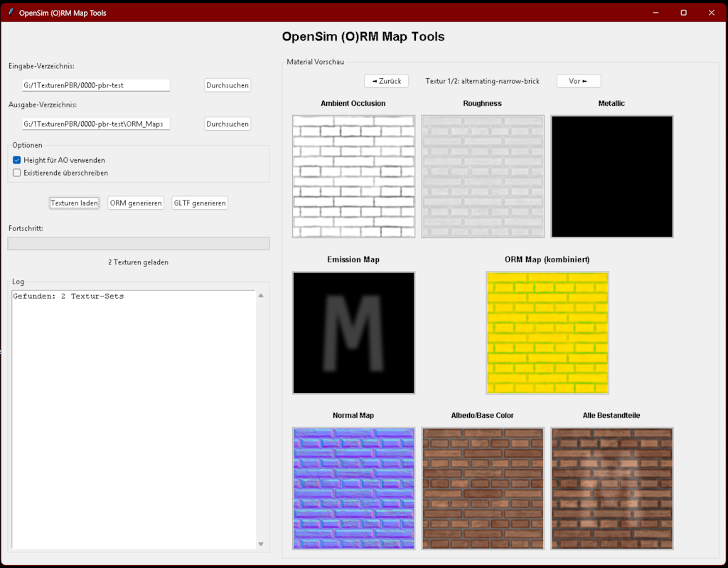Image resolution: width=728 pixels, height=568 pixels.
Task: Click the black Metallic map preview
Action: click(x=612, y=176)
